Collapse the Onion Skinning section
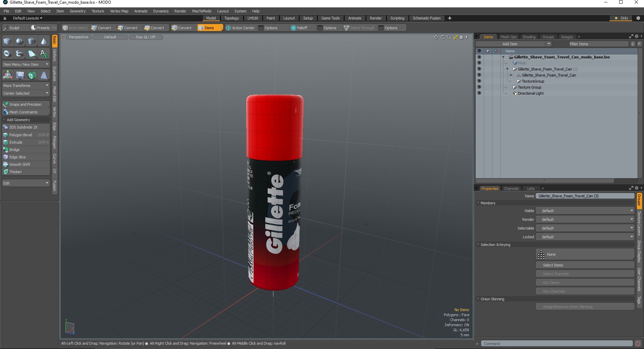The width and height of the screenshot is (644, 349). (x=478, y=299)
